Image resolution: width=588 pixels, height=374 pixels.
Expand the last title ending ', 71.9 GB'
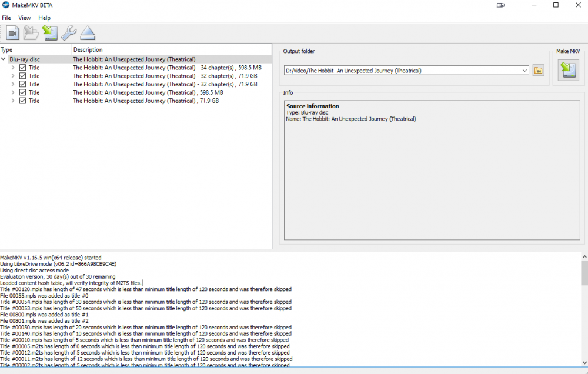pos(13,101)
